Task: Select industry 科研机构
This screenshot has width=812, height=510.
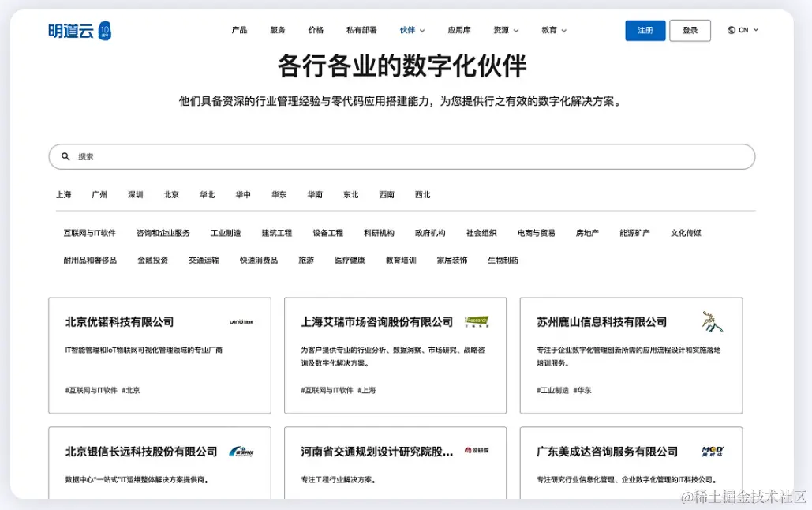Action: [379, 233]
